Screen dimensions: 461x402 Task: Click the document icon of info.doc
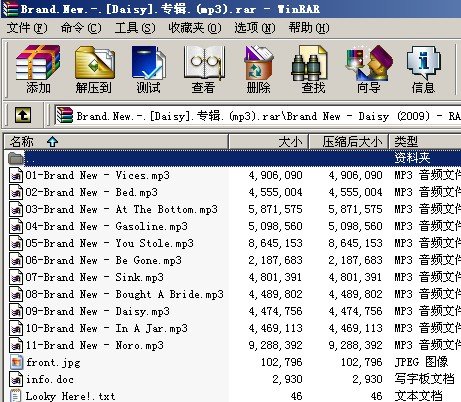pos(16,379)
